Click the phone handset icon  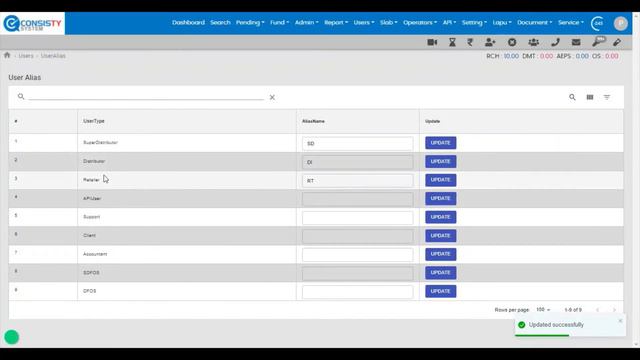[555, 42]
